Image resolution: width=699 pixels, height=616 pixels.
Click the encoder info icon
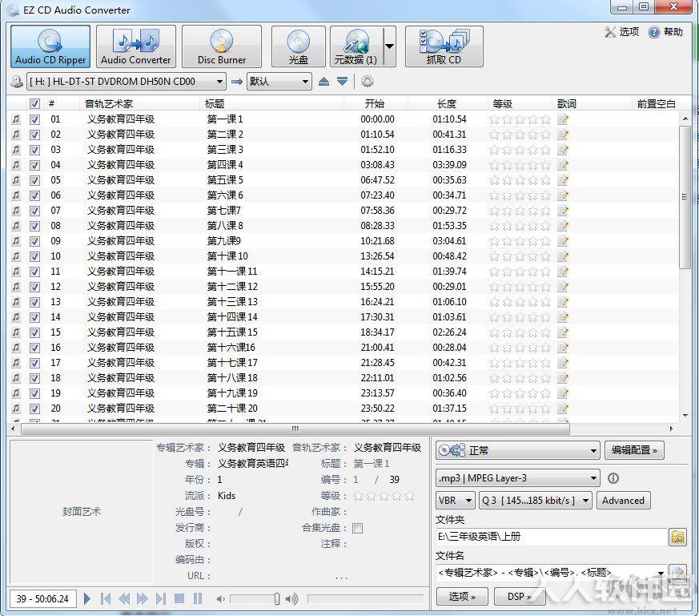click(x=613, y=478)
